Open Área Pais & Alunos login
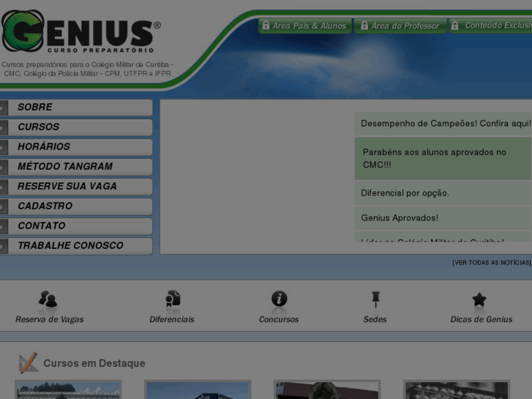This screenshot has width=532, height=399. [x=304, y=26]
